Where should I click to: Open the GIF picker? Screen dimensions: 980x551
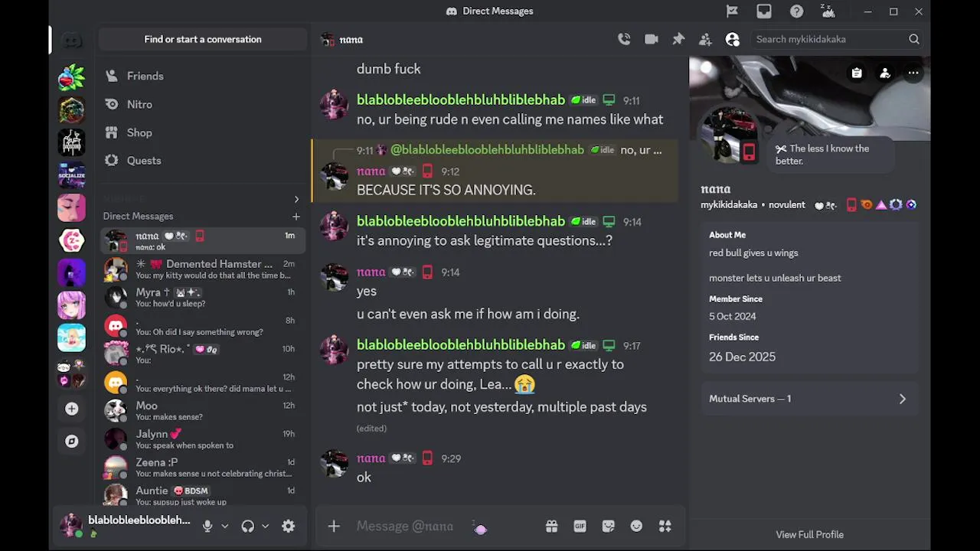[580, 526]
